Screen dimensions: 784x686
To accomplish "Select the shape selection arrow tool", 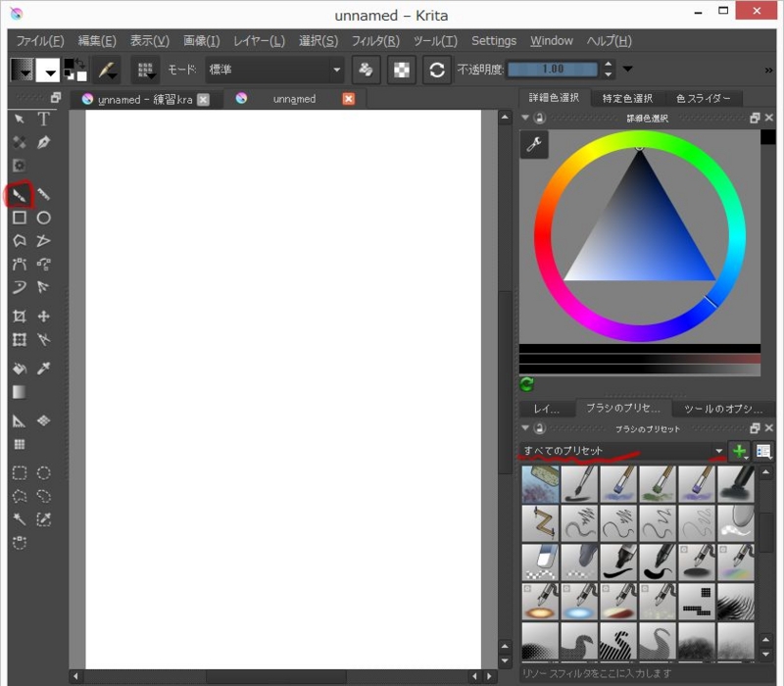I will coord(19,119).
